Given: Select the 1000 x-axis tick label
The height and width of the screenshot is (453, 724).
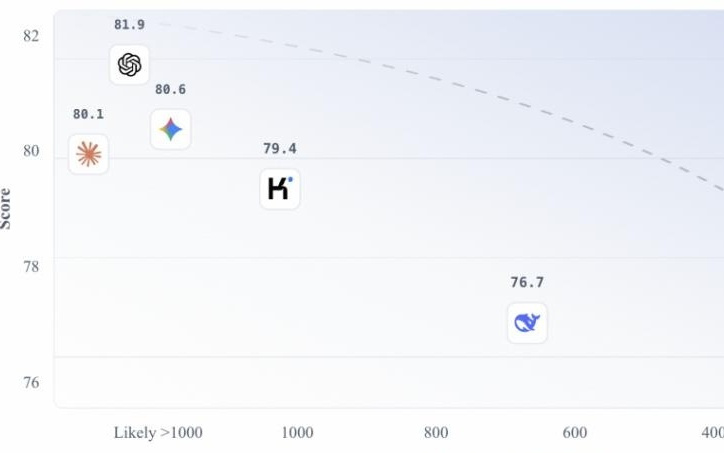Looking at the screenshot, I should [297, 433].
